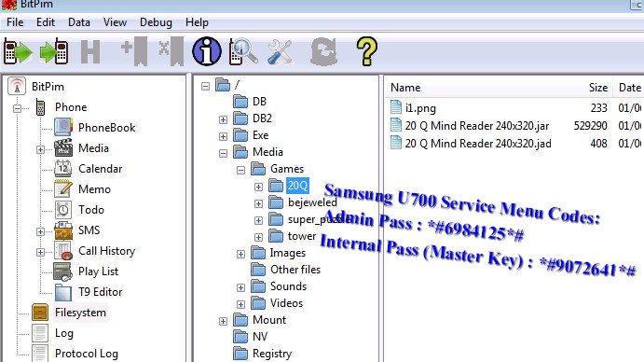Screen dimensions: 644x362
Task: Sort files by Size column header
Action: (x=598, y=88)
